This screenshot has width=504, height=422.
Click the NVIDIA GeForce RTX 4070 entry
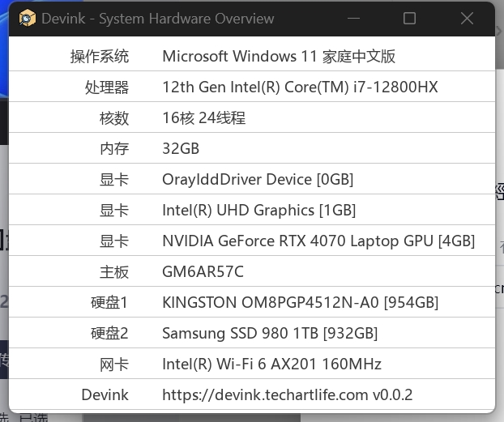point(318,241)
